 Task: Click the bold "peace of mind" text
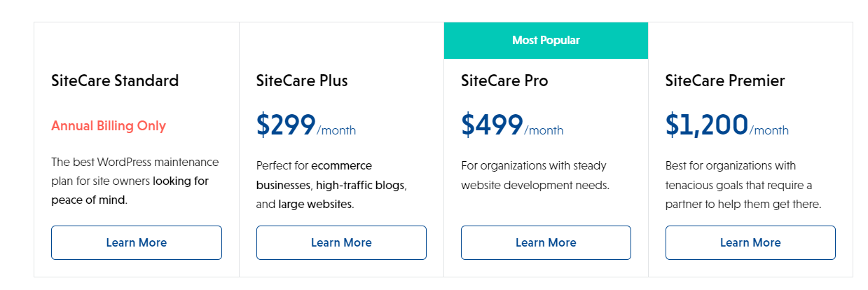point(88,200)
